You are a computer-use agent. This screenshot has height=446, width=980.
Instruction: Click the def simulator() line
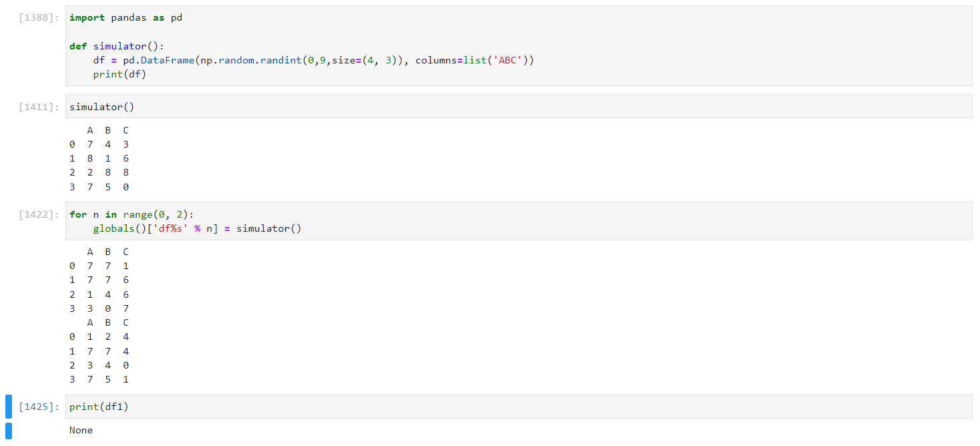coord(116,46)
